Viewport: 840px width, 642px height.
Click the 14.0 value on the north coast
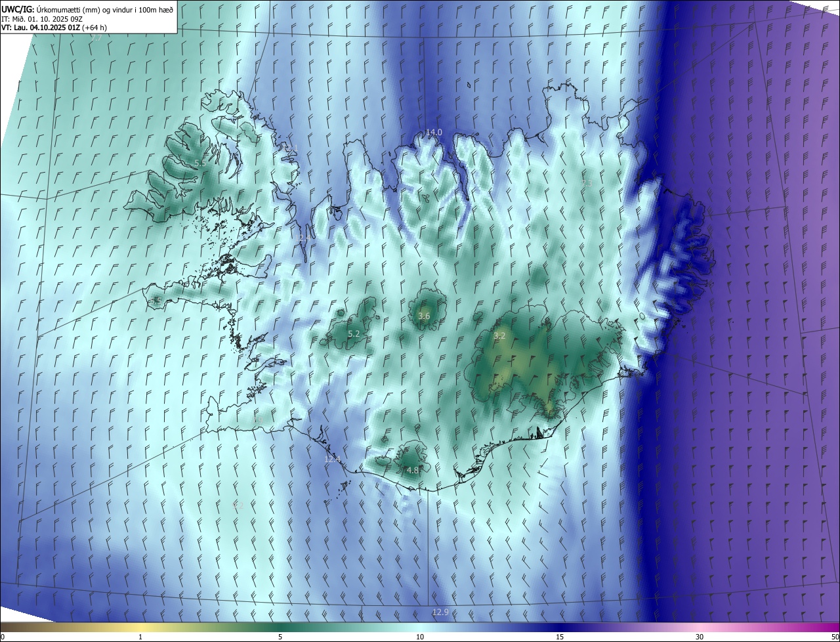(434, 132)
